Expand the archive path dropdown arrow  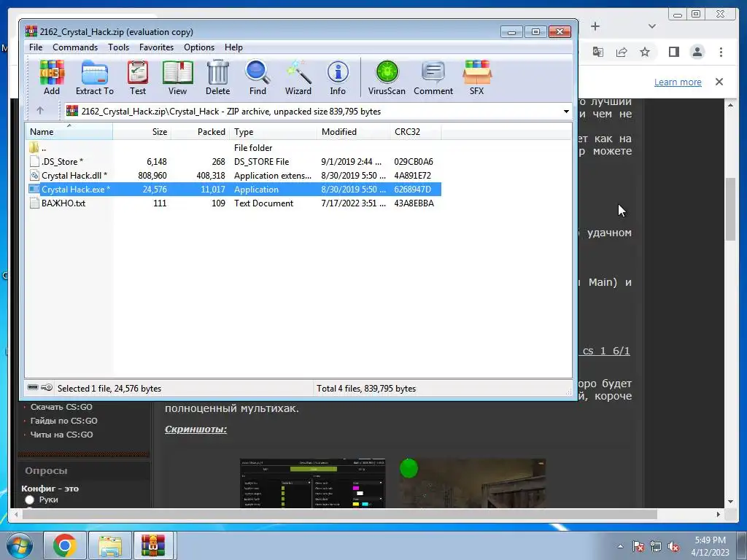pos(566,112)
